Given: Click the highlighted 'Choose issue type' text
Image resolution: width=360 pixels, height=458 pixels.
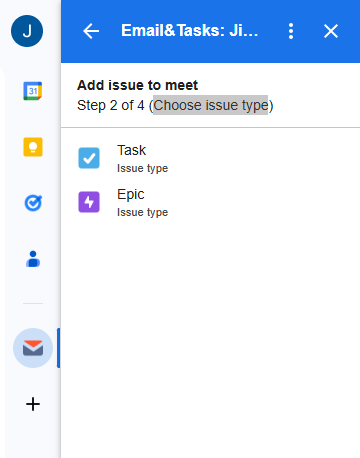Looking at the screenshot, I should pyautogui.click(x=211, y=105).
